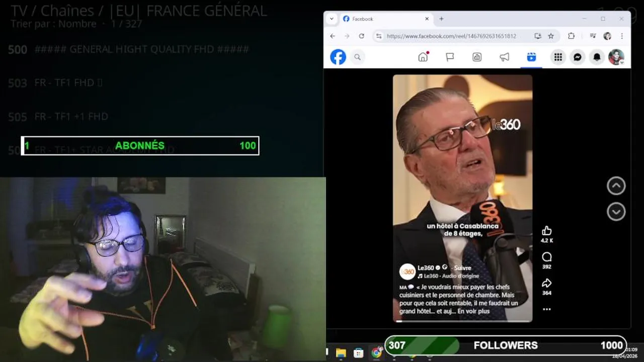Open the Facebook logo home link

click(338, 57)
